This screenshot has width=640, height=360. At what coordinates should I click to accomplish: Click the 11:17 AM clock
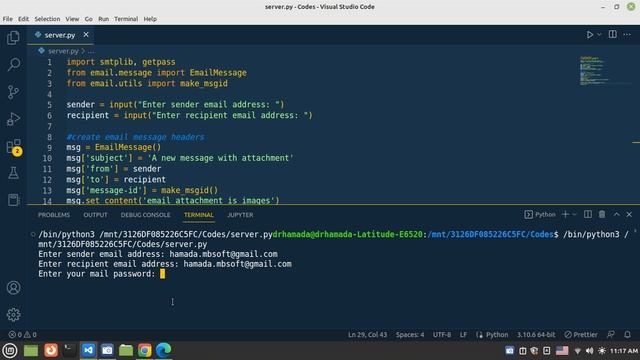coord(624,351)
